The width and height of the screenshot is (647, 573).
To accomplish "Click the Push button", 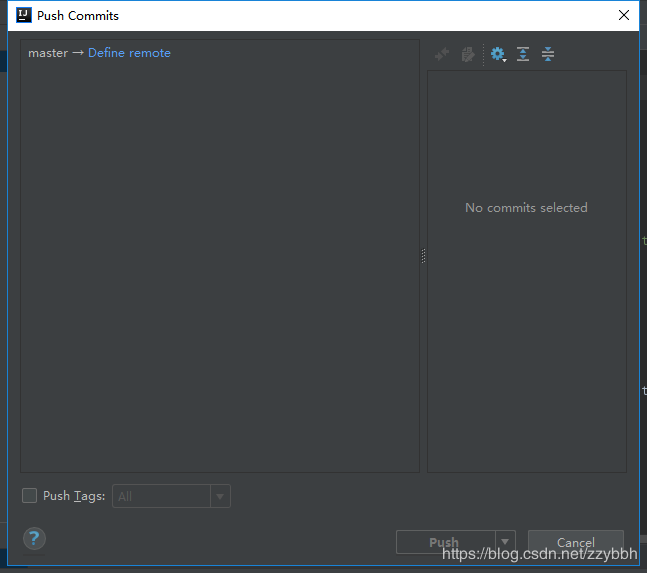I will click(446, 542).
